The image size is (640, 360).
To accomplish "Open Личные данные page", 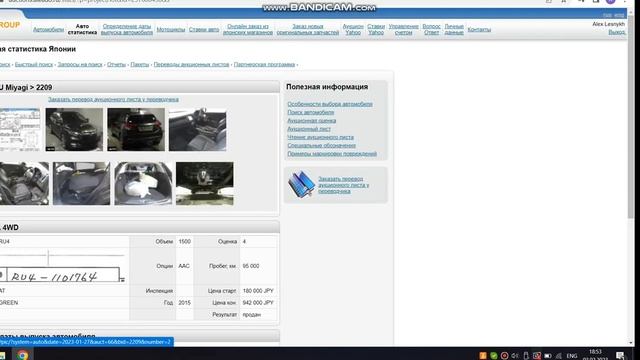I will (454, 29).
